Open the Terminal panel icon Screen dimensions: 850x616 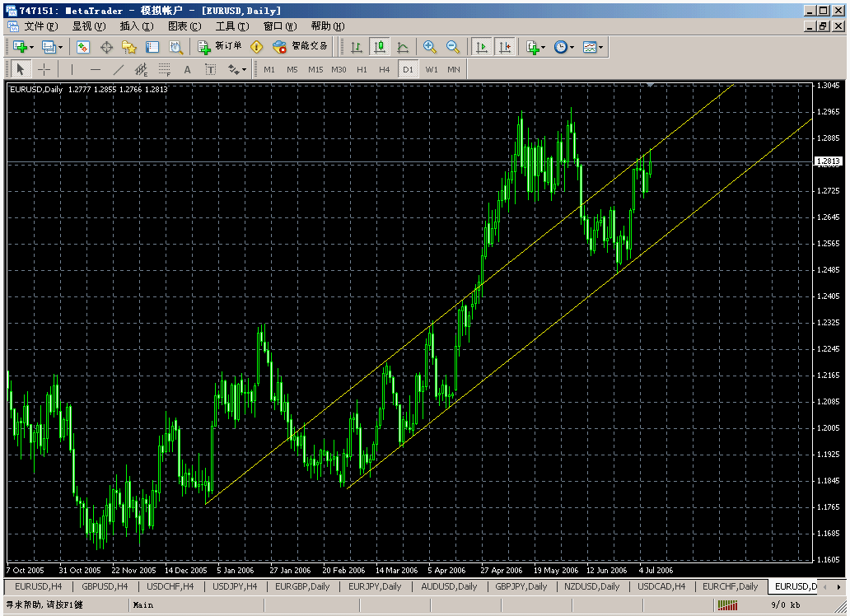152,47
